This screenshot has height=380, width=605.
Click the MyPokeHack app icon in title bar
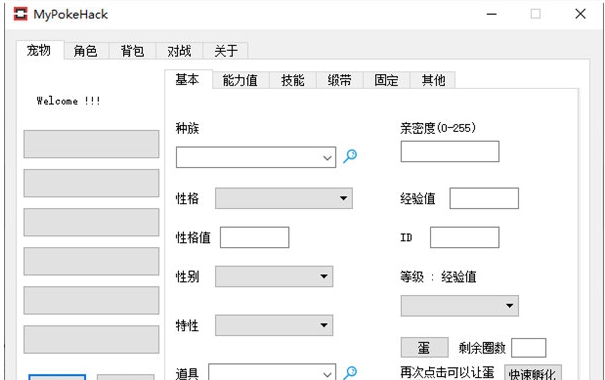pyautogui.click(x=20, y=14)
